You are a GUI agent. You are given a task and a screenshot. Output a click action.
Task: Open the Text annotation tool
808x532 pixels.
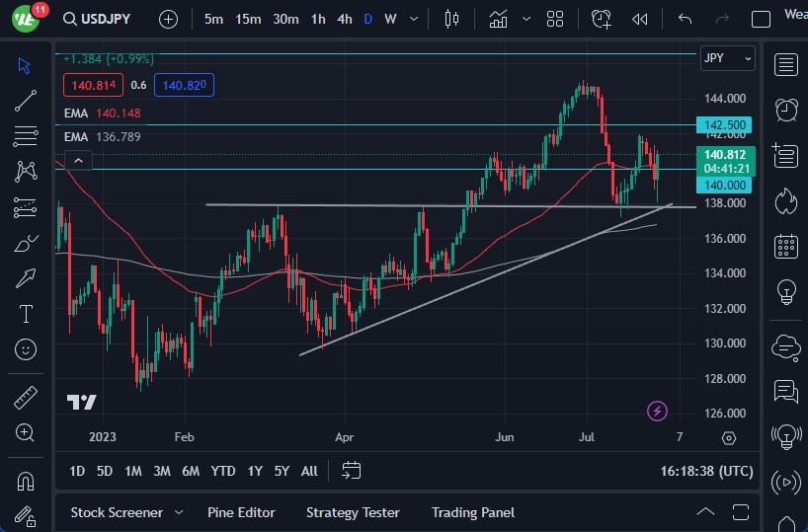tap(26, 314)
